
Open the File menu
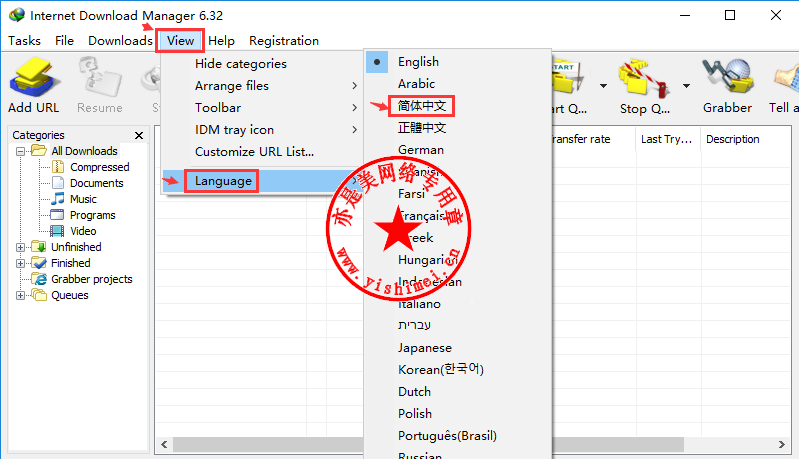point(64,41)
